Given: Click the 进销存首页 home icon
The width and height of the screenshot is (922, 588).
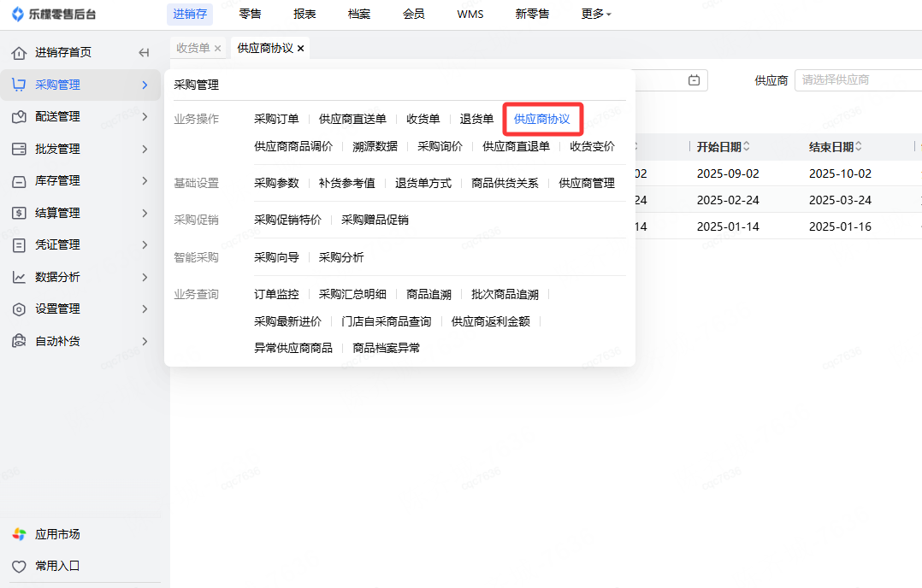Looking at the screenshot, I should pyautogui.click(x=19, y=53).
